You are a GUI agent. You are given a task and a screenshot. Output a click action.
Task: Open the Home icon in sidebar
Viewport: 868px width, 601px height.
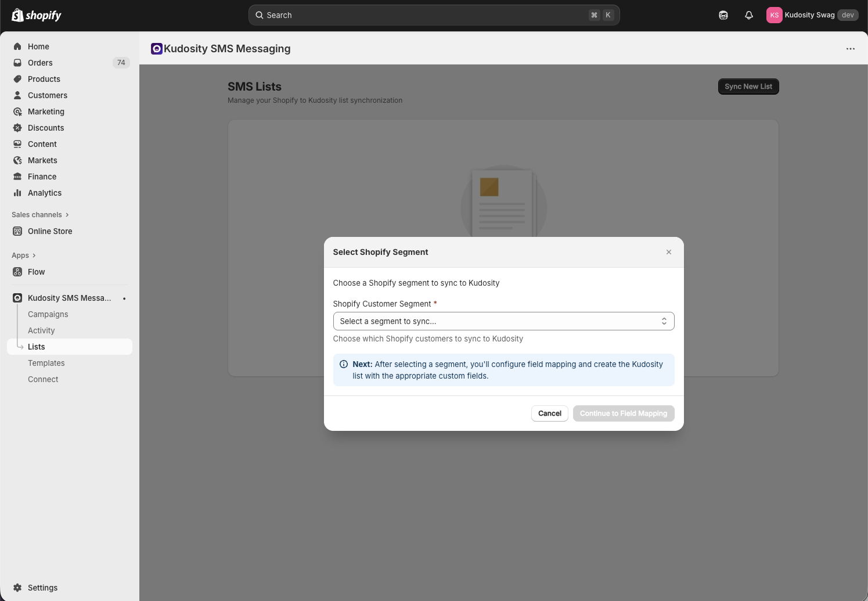click(17, 46)
